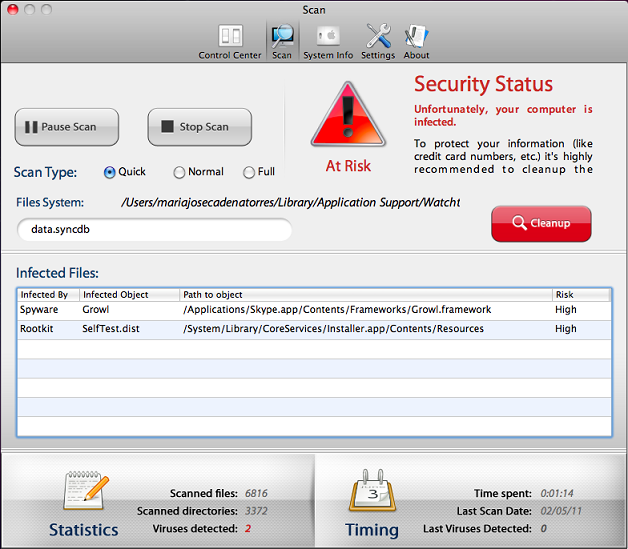Screen dimensions: 628x549
Task: Close the Scan window with red button
Action: (x=13, y=9)
